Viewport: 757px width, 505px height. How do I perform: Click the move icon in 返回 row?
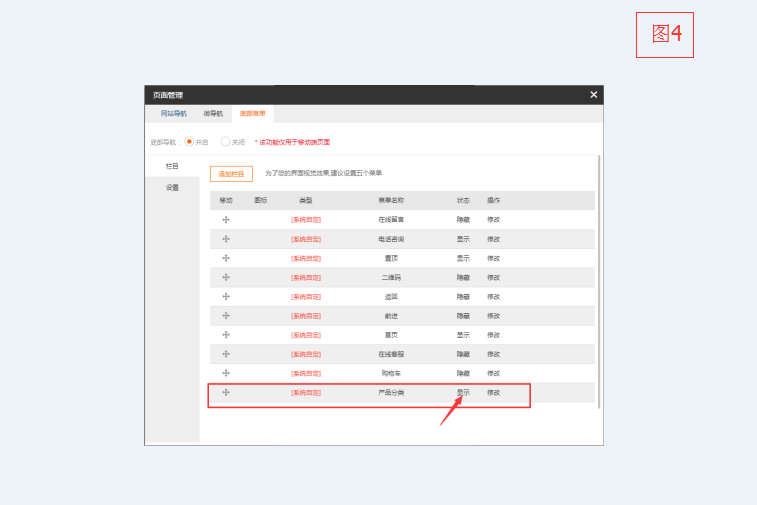pos(226,296)
